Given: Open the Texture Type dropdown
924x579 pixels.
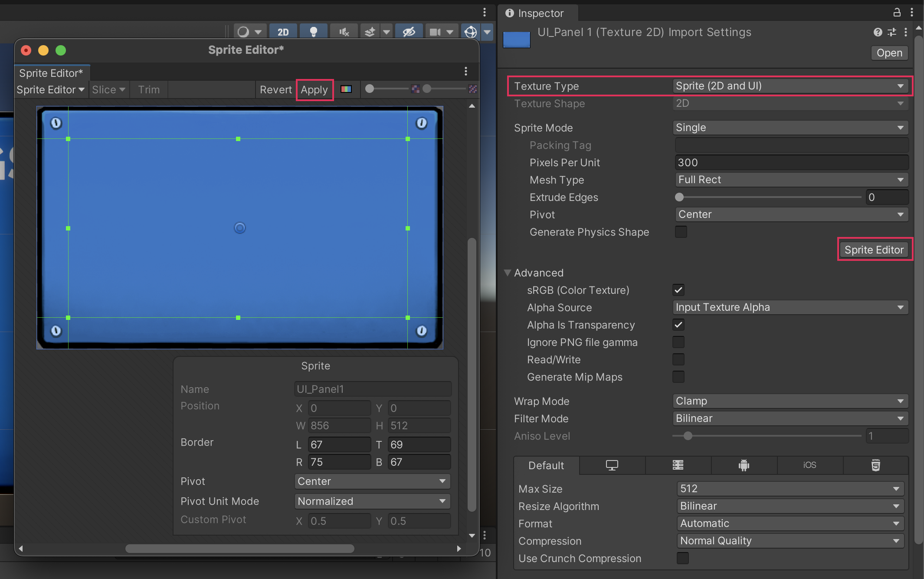Looking at the screenshot, I should click(790, 86).
